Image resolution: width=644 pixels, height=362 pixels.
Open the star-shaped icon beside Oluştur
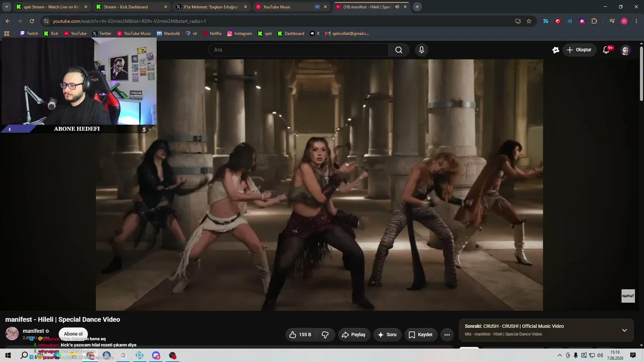point(555,50)
